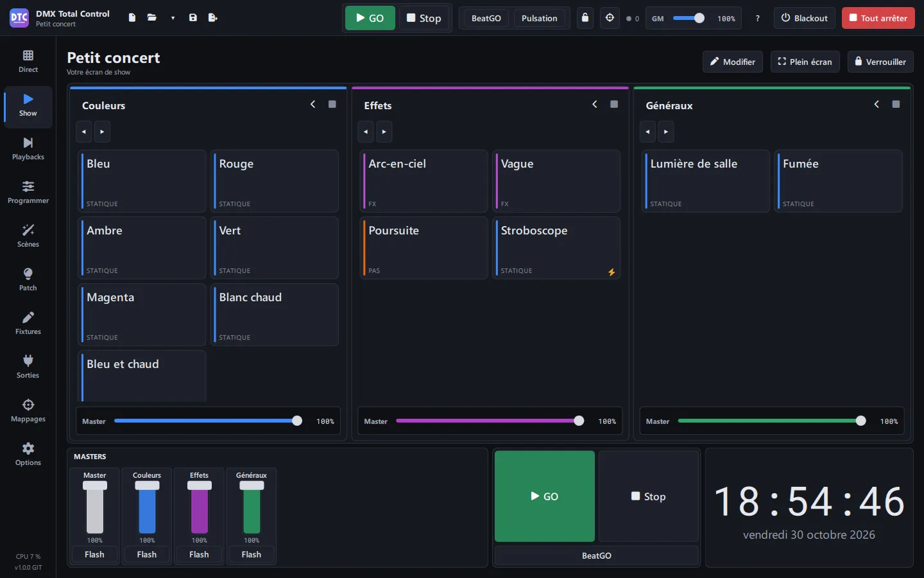Toggle Lumière de salle

click(x=706, y=181)
